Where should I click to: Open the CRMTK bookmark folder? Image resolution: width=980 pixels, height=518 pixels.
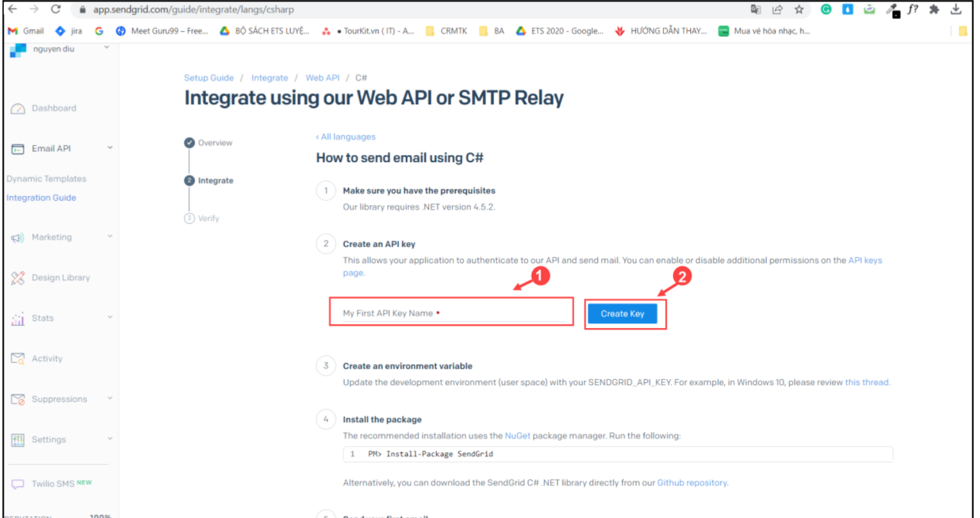446,31
